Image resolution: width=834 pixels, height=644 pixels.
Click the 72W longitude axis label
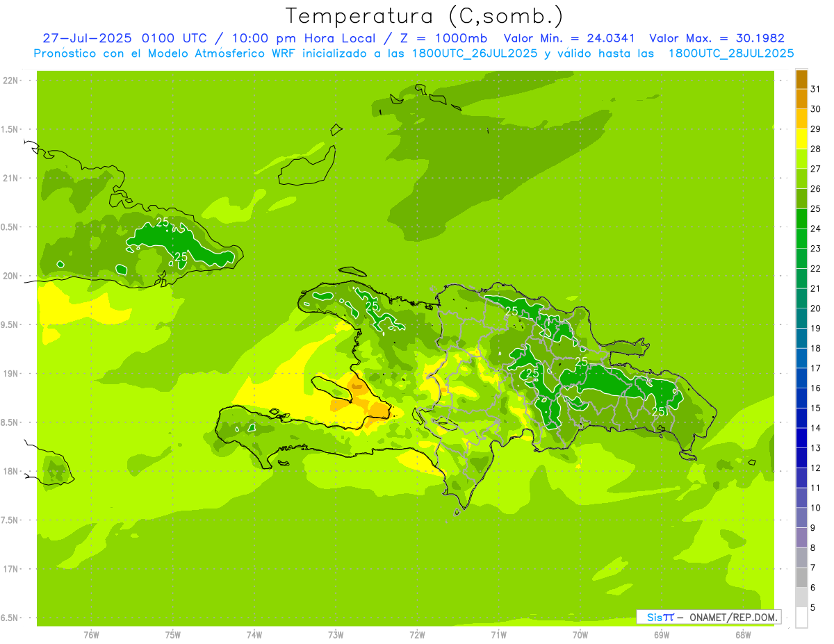pos(418,635)
